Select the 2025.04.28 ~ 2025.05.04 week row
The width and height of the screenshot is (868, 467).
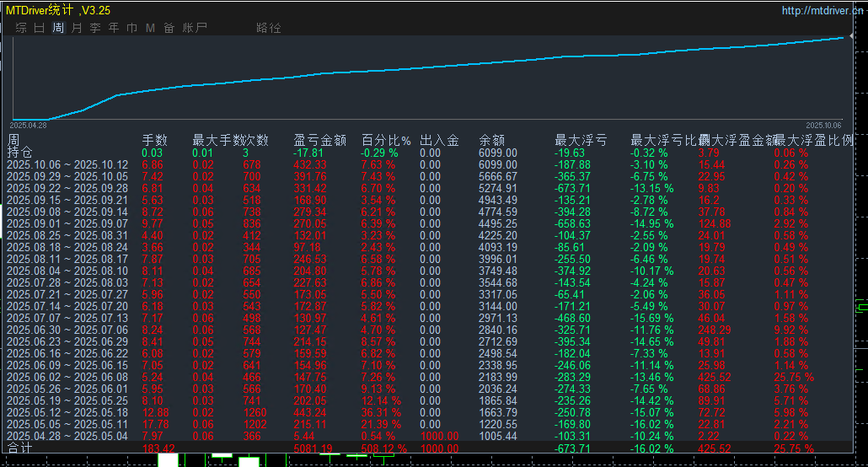click(x=67, y=436)
